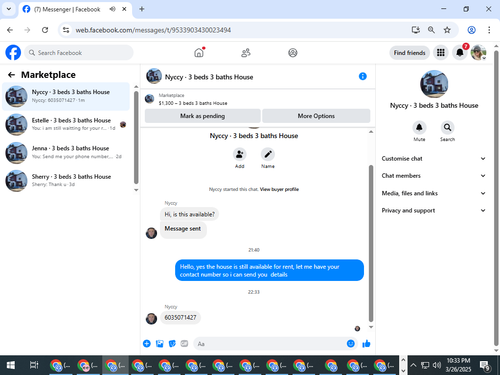The image size is (500, 375).
Task: Expand Chat members section
Action: [x=433, y=176]
